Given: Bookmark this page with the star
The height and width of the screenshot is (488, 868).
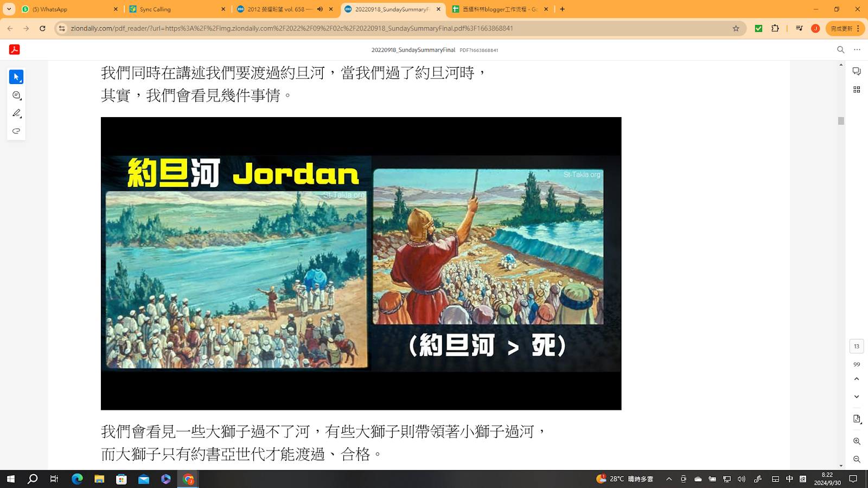Looking at the screenshot, I should click(736, 28).
